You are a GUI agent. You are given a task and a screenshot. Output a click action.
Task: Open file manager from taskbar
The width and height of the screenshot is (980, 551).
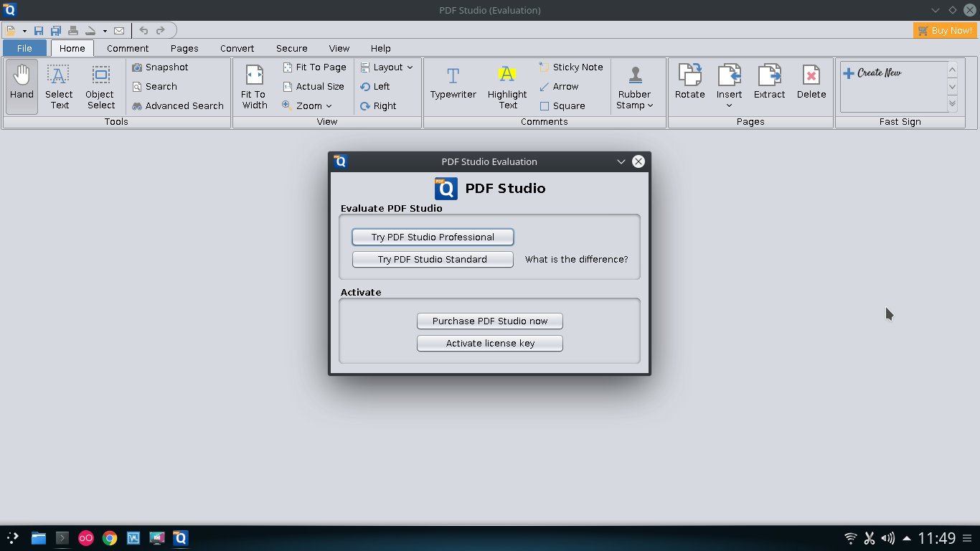pyautogui.click(x=38, y=538)
